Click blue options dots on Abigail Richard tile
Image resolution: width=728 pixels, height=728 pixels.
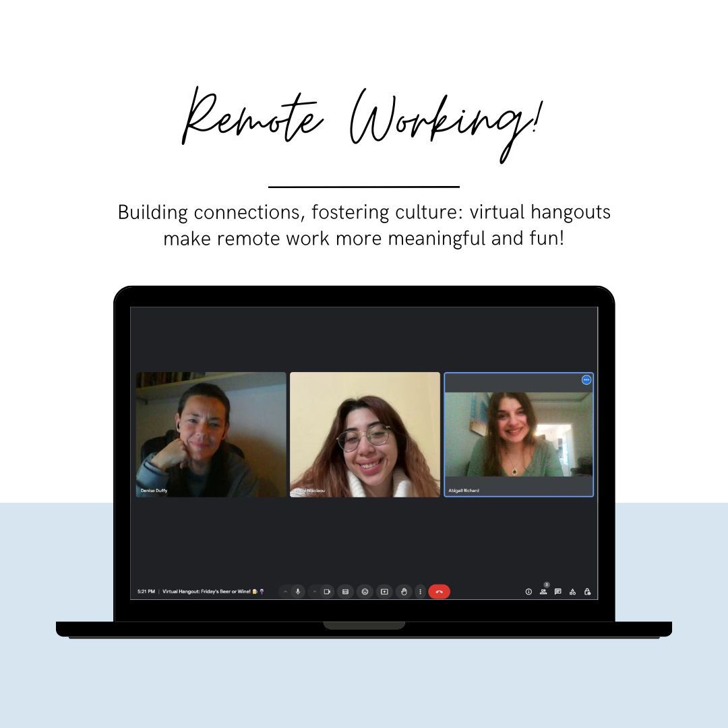coord(586,380)
